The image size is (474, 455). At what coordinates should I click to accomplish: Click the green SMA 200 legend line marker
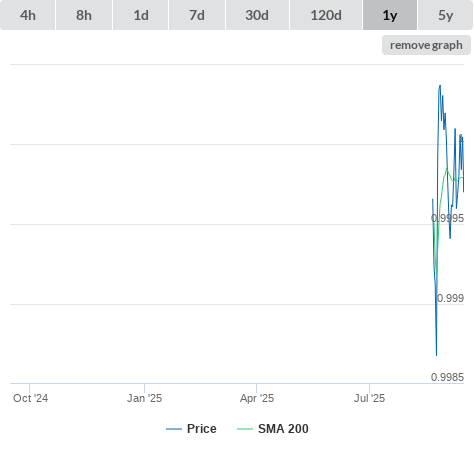point(245,429)
